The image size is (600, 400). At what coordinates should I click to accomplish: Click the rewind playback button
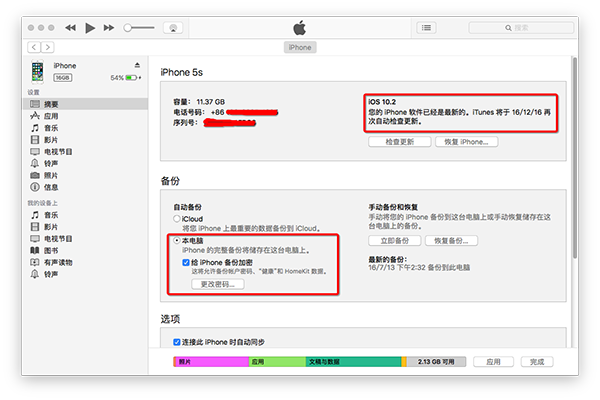(70, 28)
